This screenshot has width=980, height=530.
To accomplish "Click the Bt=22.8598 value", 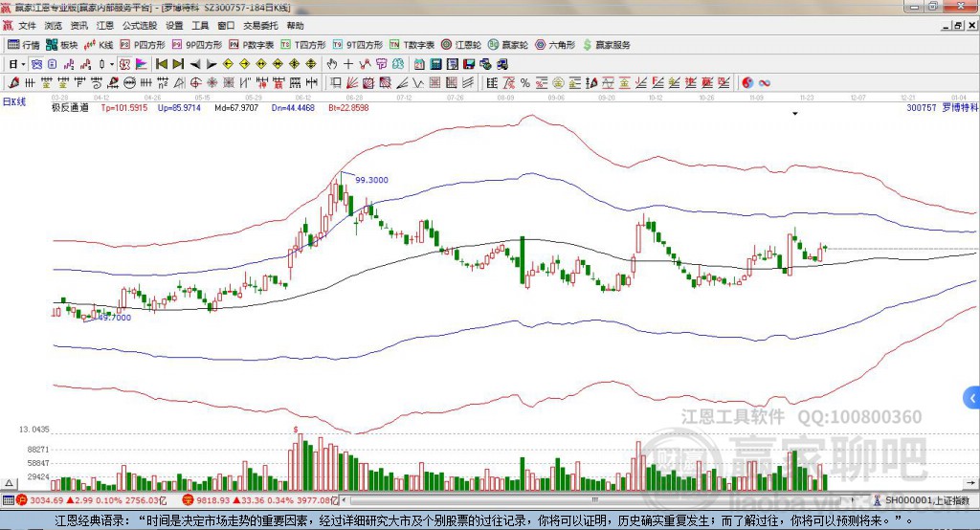I will click(348, 107).
